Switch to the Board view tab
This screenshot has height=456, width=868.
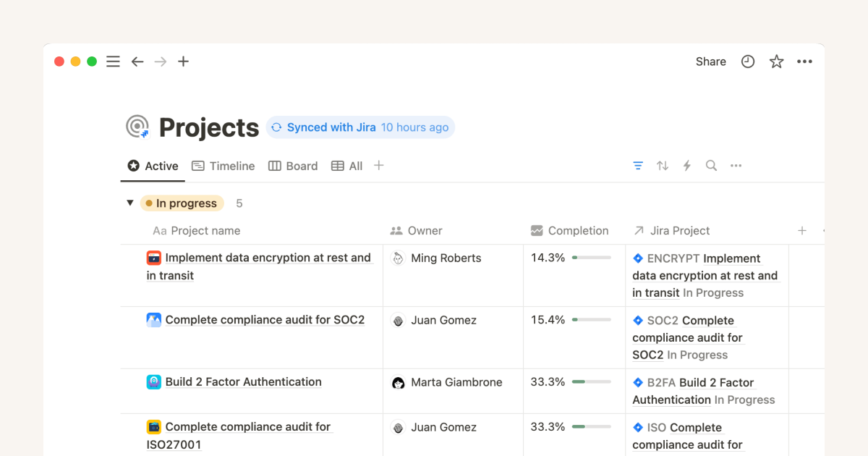[292, 166]
